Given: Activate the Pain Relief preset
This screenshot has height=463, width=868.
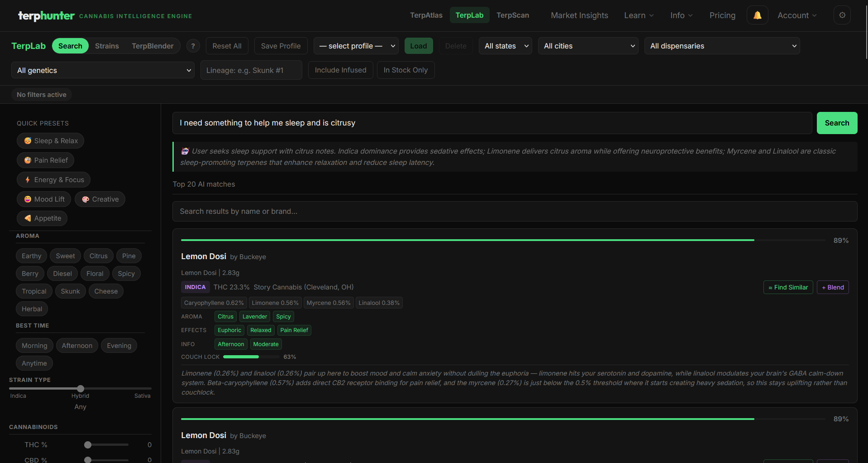Looking at the screenshot, I should click(45, 160).
